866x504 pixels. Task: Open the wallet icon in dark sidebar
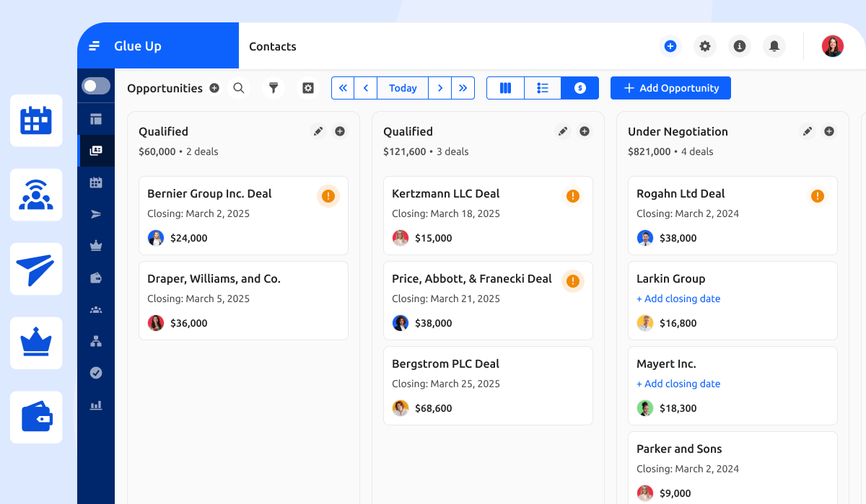tap(96, 278)
